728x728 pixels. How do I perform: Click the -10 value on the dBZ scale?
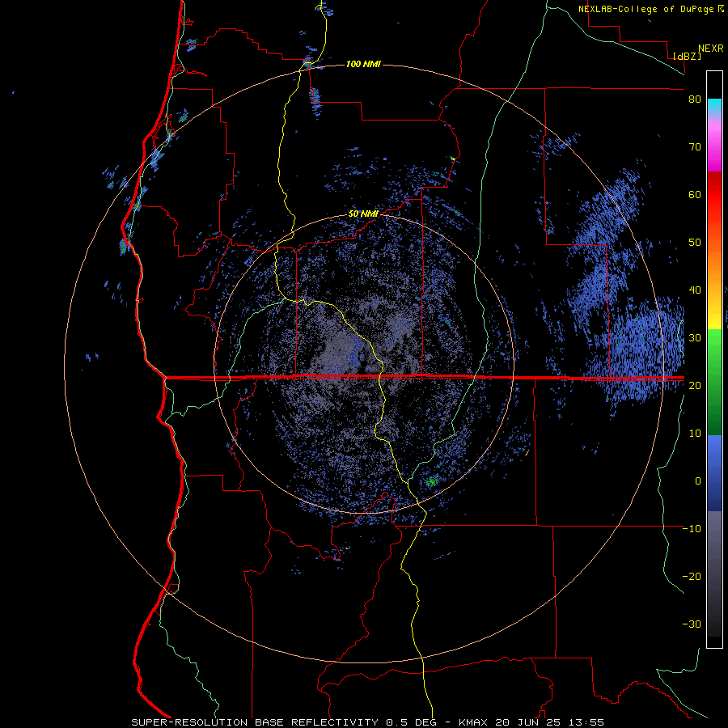tap(692, 529)
